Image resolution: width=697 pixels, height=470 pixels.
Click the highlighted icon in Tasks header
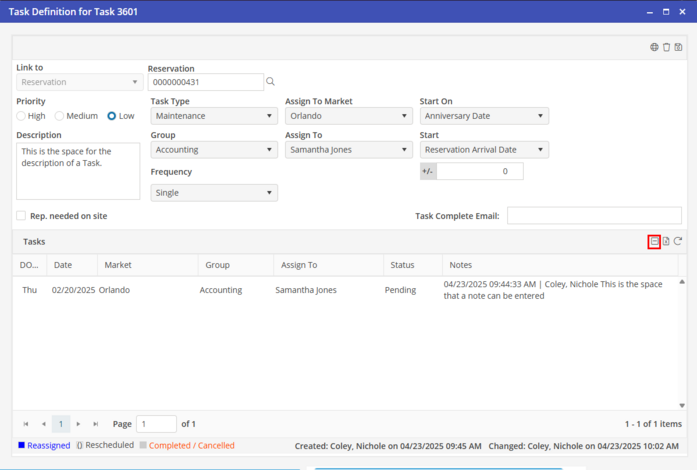click(654, 241)
